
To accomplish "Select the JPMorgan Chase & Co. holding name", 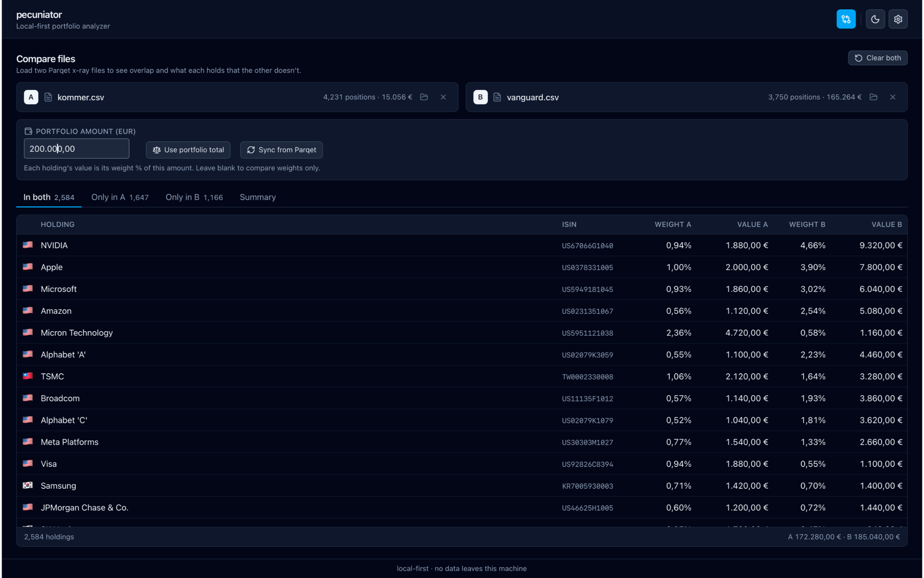I will [x=85, y=508].
